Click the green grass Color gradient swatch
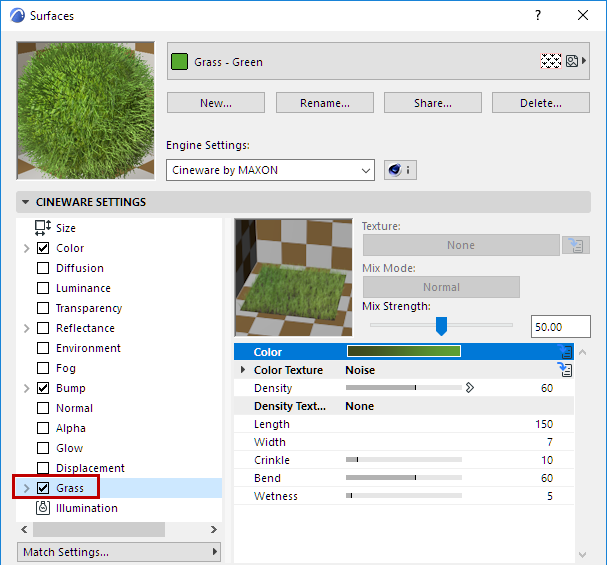Viewport: 607px width, 565px height. 403,351
